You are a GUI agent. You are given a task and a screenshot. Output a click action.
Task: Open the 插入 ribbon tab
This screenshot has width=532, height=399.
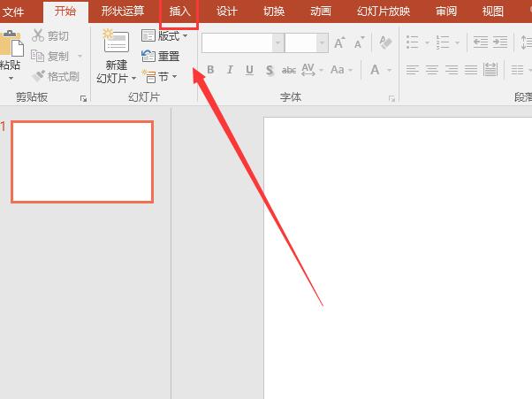[x=179, y=12]
